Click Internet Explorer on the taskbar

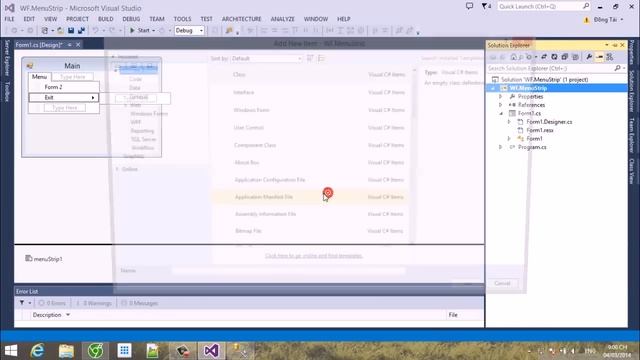click(38, 351)
